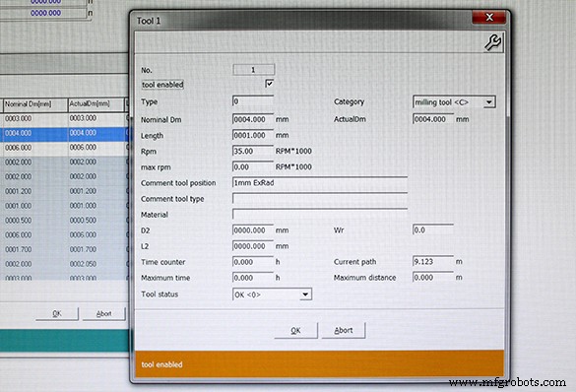Click the D2 input field
The height and width of the screenshot is (392, 576).
[x=253, y=230]
